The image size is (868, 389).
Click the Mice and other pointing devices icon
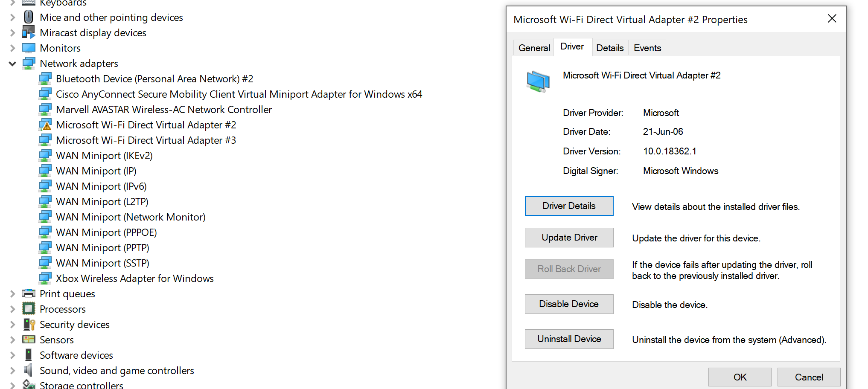(x=29, y=17)
